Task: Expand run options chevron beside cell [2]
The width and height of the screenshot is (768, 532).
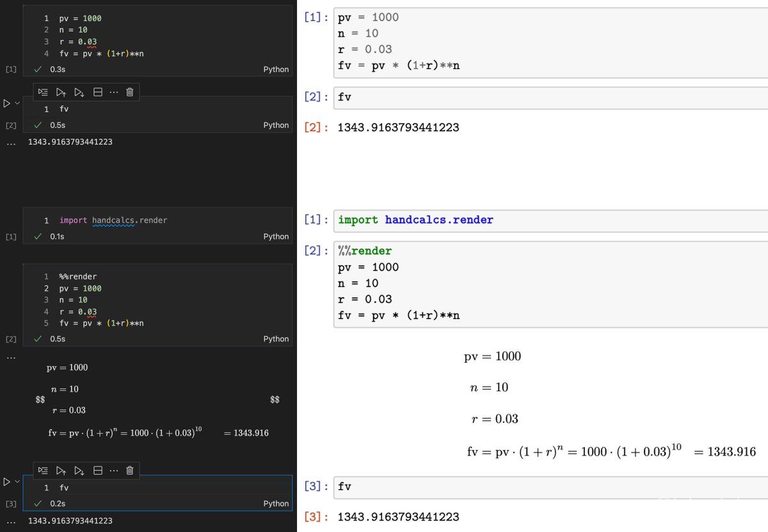Action: pyautogui.click(x=17, y=102)
